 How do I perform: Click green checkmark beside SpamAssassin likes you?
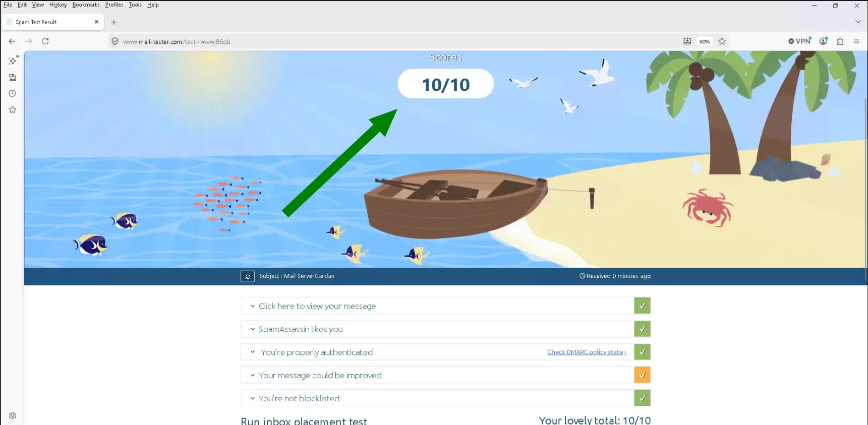click(x=642, y=329)
